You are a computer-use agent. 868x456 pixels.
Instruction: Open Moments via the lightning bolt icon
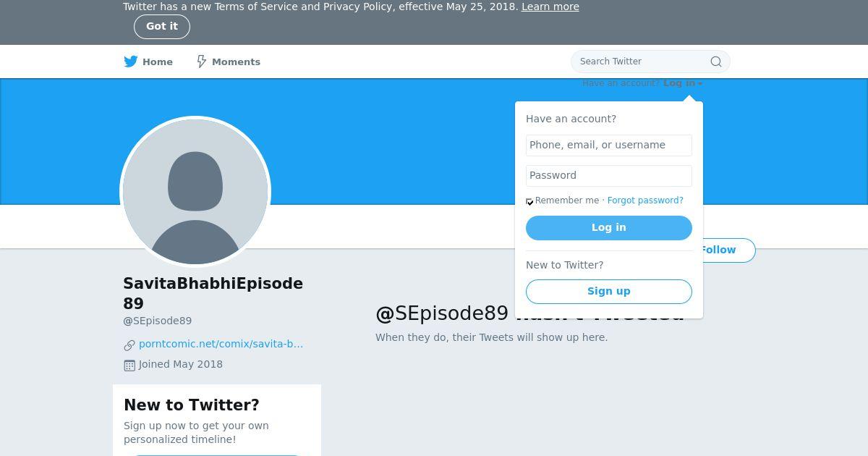coord(202,62)
